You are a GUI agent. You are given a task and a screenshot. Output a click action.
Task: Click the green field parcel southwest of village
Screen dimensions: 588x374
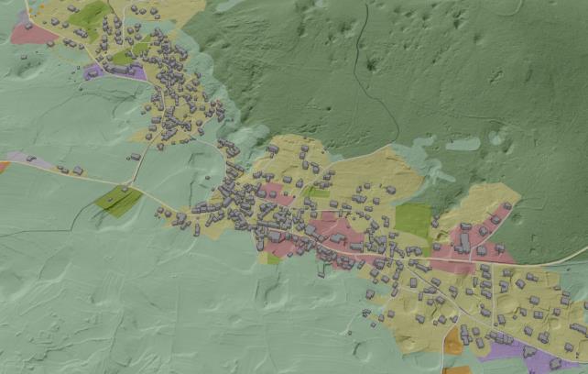point(120,202)
